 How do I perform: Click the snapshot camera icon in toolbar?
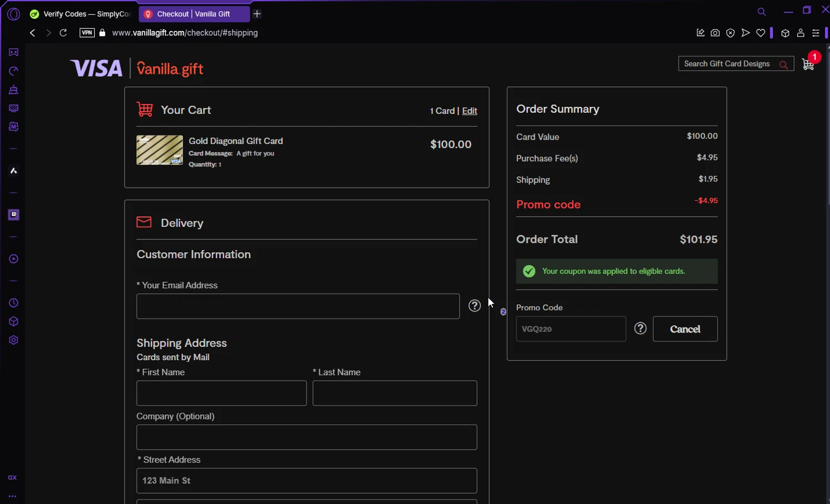[715, 33]
